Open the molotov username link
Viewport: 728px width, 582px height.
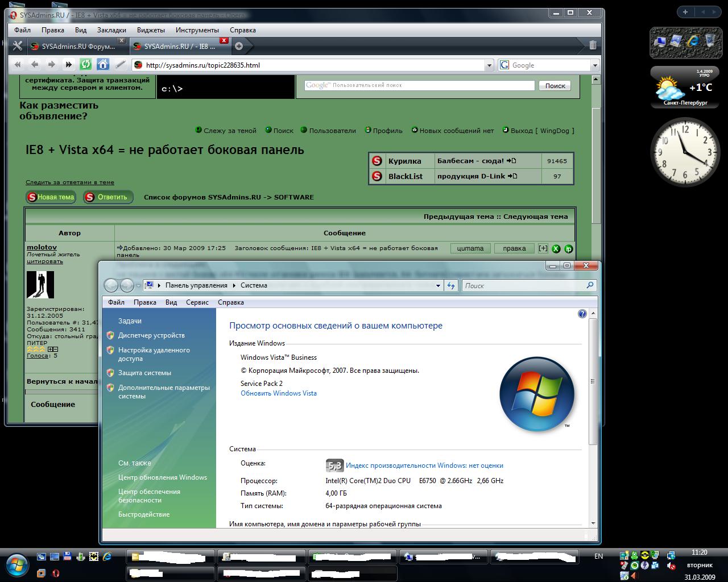pyautogui.click(x=42, y=247)
